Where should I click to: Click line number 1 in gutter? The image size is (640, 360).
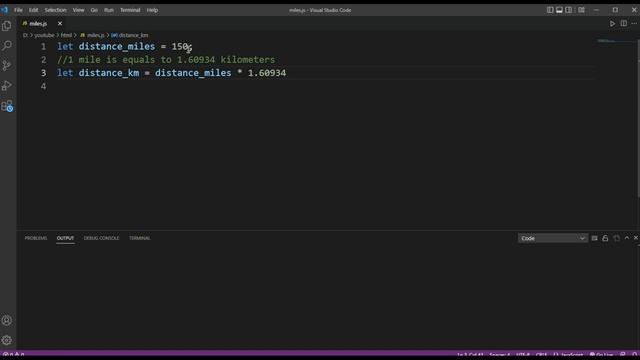click(x=43, y=47)
